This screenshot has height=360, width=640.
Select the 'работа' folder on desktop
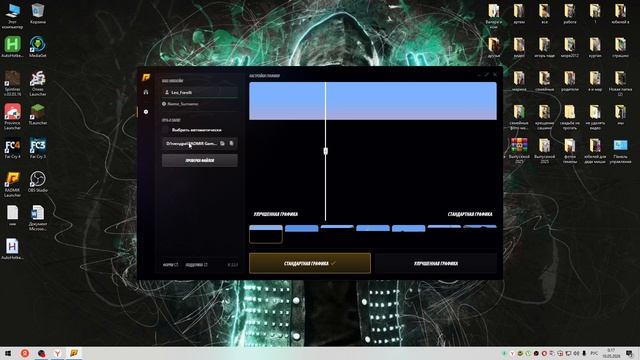(569, 14)
